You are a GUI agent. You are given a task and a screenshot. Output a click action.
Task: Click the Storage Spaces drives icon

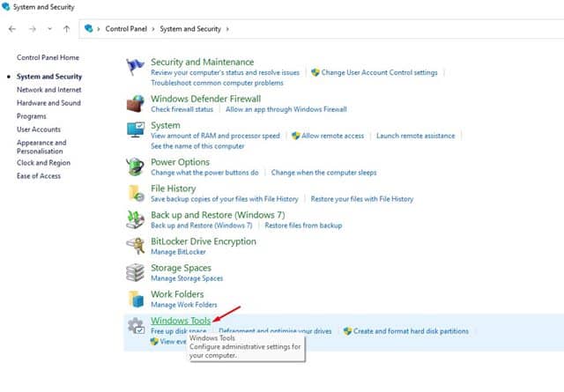(x=135, y=272)
